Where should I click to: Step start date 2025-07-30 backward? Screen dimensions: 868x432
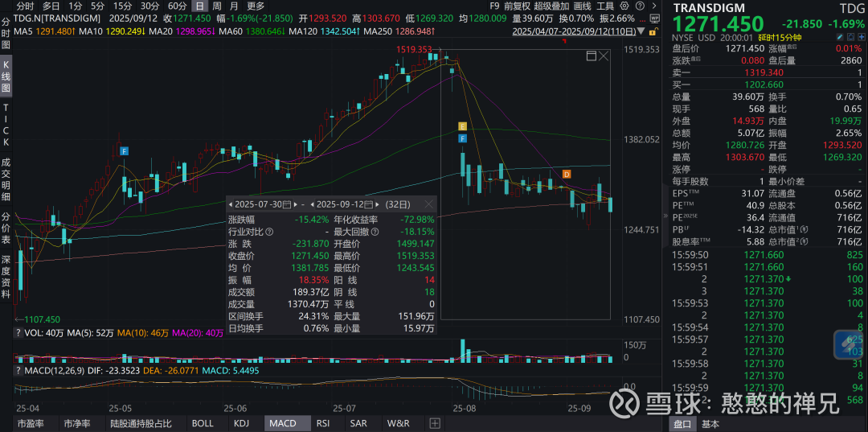pos(231,204)
